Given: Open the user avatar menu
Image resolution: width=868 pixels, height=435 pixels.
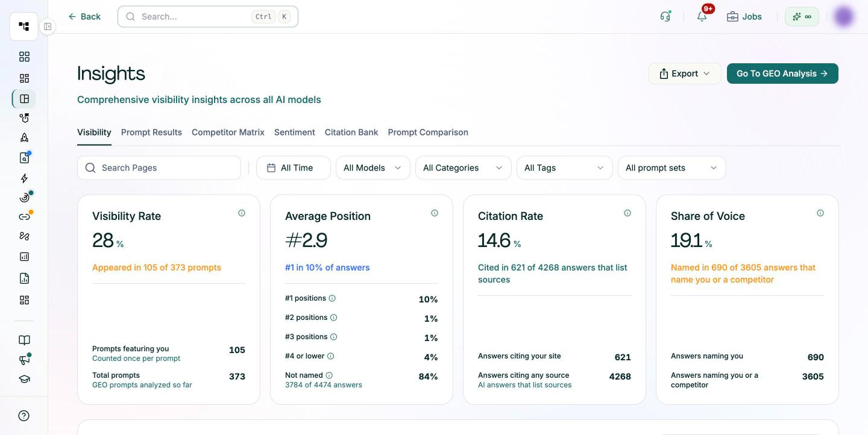Looking at the screenshot, I should (x=844, y=16).
